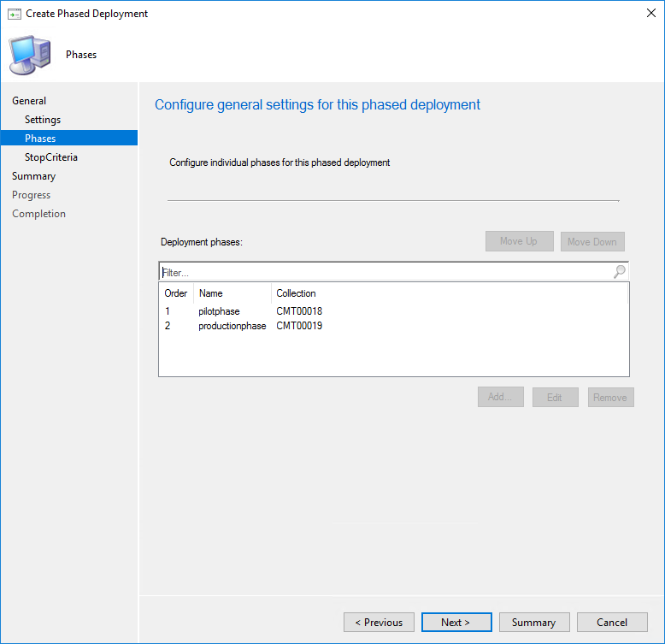The image size is (665, 644).
Task: Click the title bar window icon
Action: 14,14
